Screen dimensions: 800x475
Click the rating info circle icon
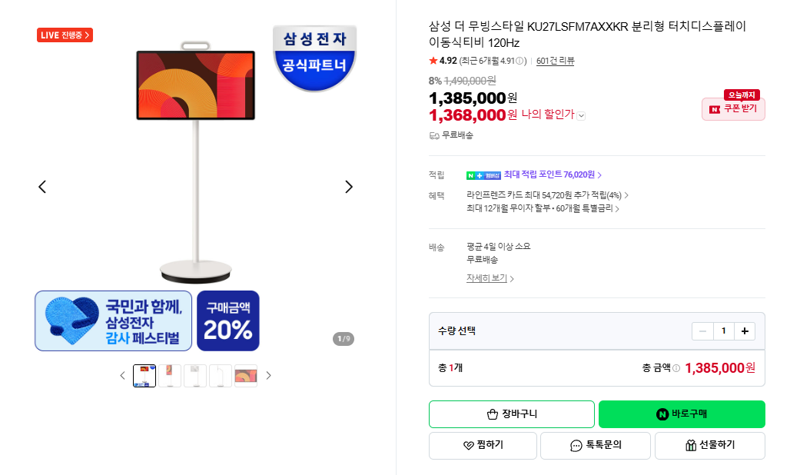pos(519,61)
